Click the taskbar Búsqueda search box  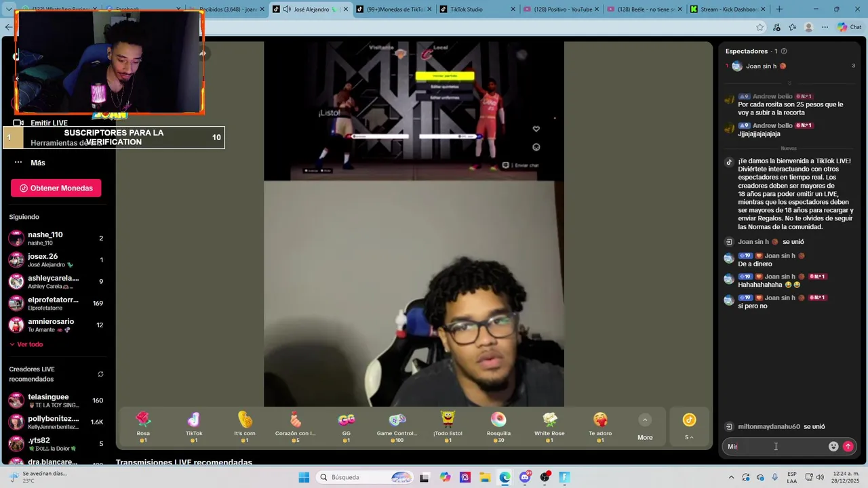pos(366,477)
